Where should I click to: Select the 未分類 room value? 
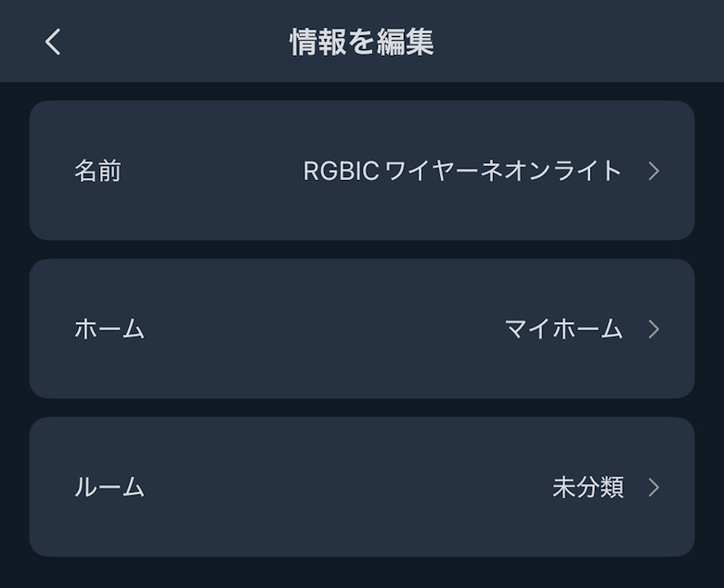click(x=588, y=487)
